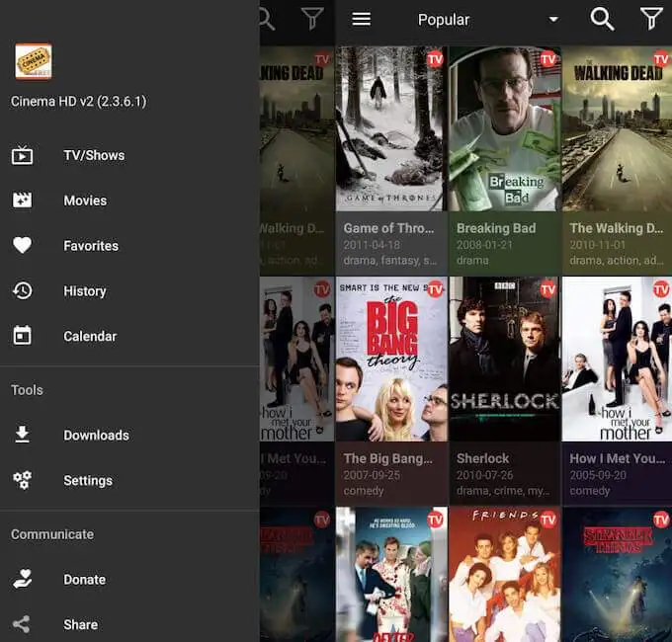Viewport: 672px width, 642px height.
Task: Click the date 2007-09-25
Action: (x=372, y=475)
